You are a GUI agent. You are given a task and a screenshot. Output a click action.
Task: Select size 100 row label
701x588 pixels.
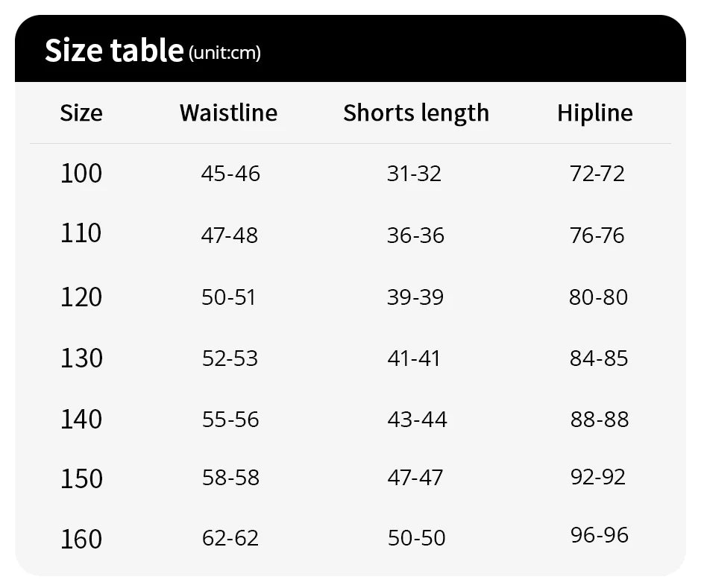[x=81, y=174]
